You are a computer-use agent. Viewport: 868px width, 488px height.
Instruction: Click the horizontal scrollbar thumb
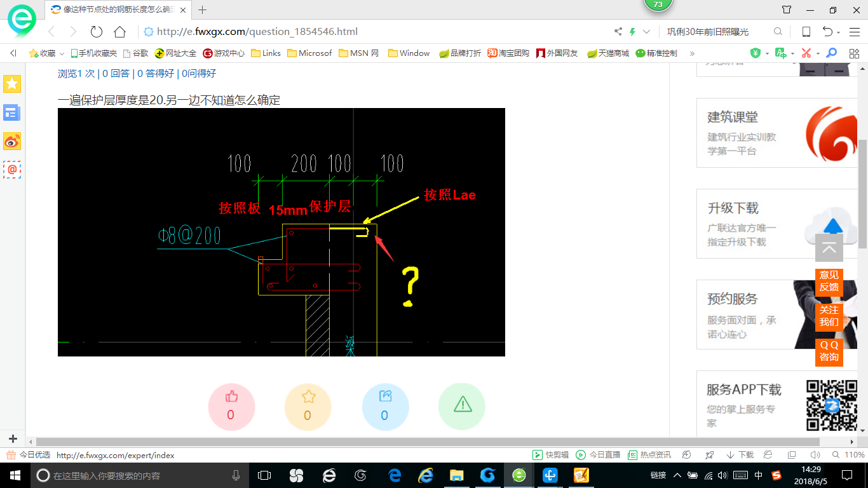428,442
